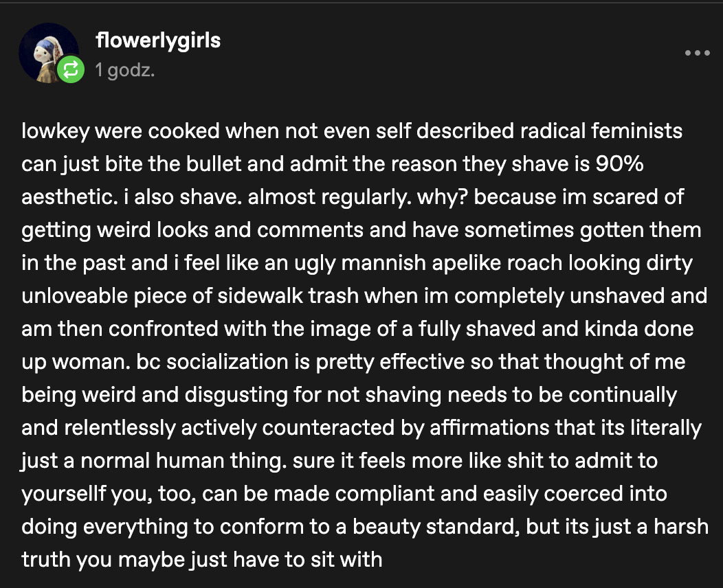This screenshot has height=588, width=723.
Task: Click the line starting 'just a normal human thing'
Action: click(x=340, y=461)
